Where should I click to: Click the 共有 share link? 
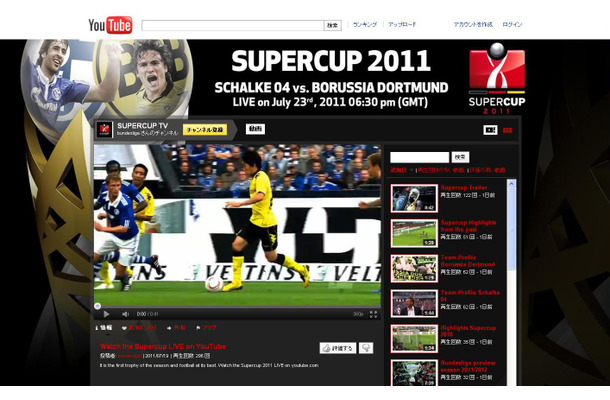pyautogui.click(x=176, y=328)
